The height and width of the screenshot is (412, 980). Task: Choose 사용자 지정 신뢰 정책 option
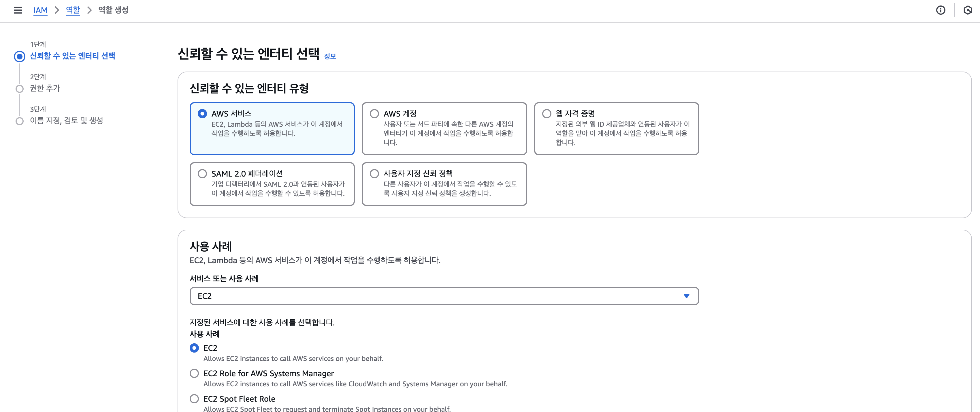[374, 174]
